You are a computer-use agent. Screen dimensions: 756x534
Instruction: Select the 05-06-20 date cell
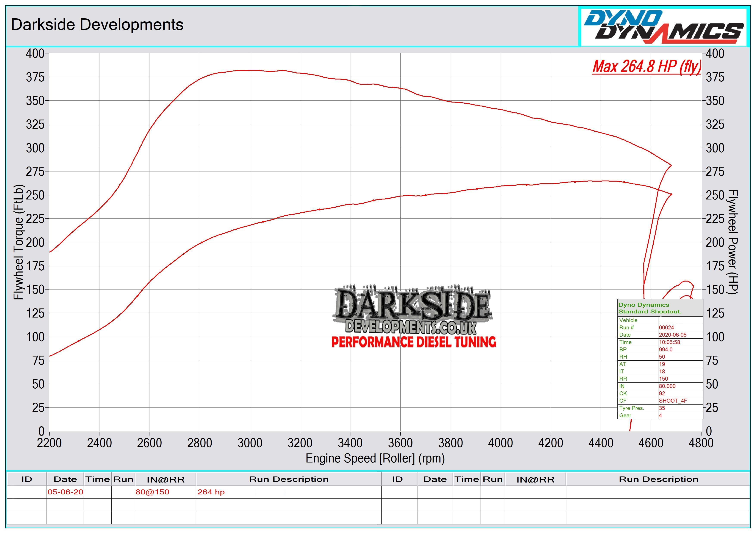click(x=65, y=492)
